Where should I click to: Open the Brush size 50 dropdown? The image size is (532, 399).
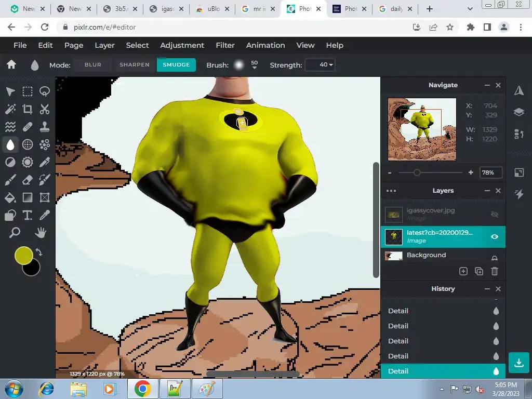pyautogui.click(x=255, y=64)
